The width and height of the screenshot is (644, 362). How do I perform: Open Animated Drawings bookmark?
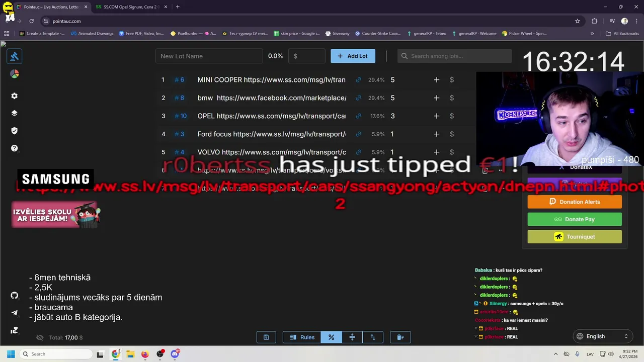[x=92, y=34]
